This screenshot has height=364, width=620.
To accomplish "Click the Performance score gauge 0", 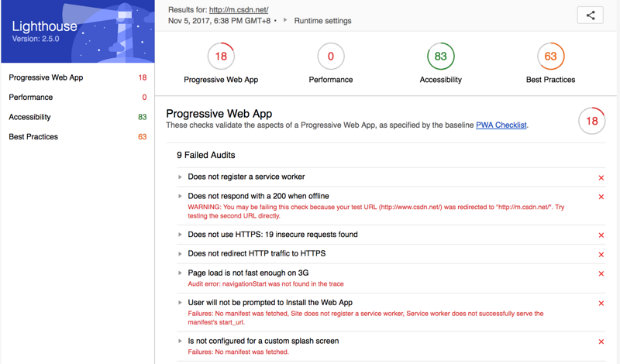I will (x=331, y=56).
